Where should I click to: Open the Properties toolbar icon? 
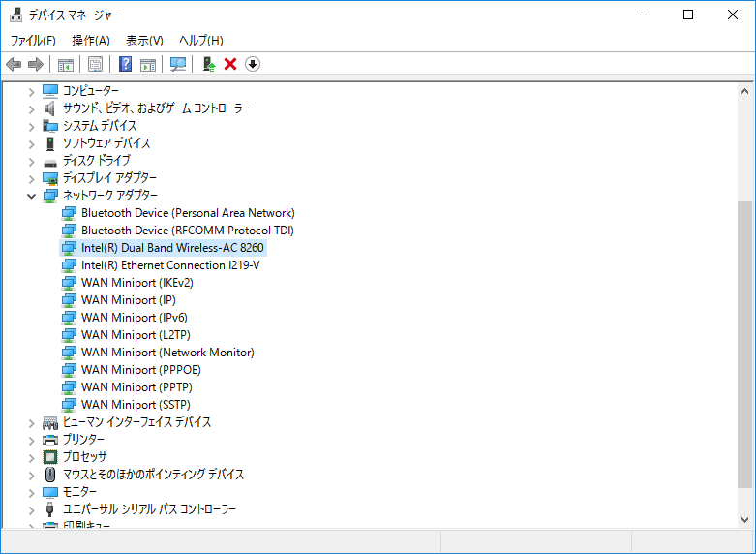tap(96, 64)
